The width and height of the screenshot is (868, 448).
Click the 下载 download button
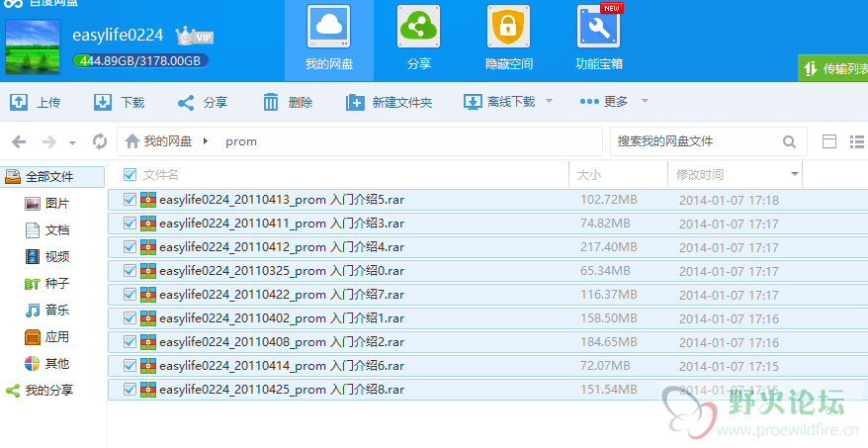pyautogui.click(x=119, y=102)
